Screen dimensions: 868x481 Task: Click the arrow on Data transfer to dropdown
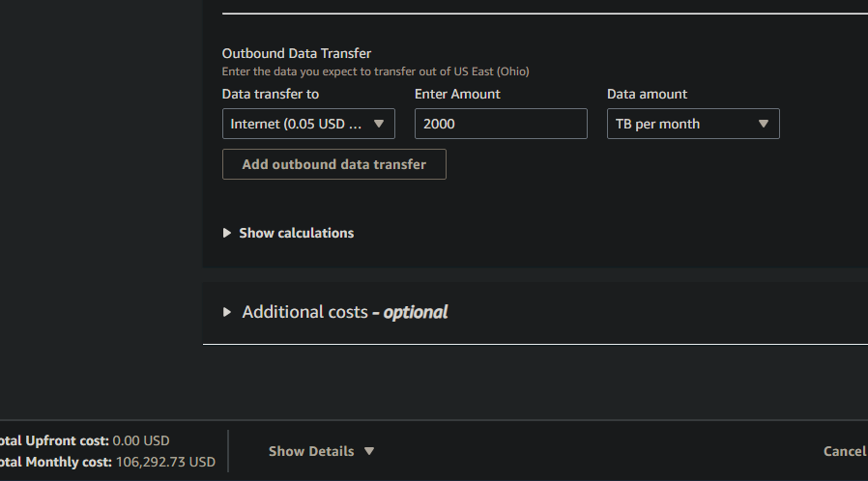[x=379, y=124]
